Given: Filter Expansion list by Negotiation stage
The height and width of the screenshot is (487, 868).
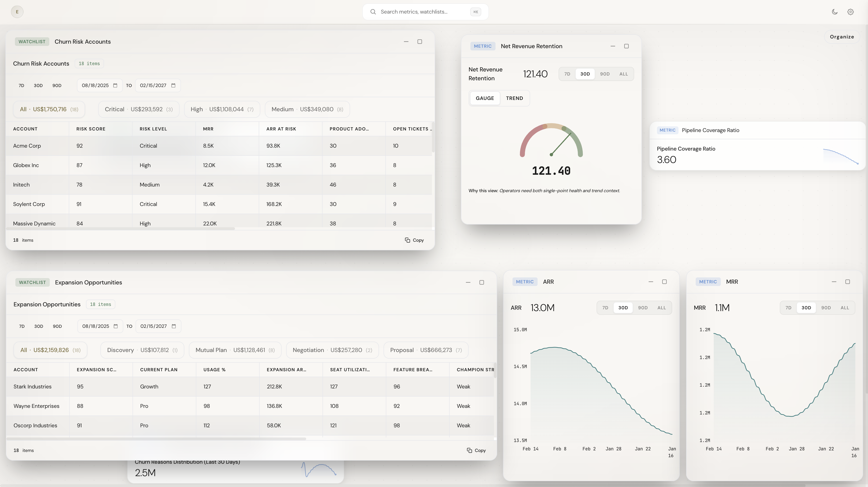Looking at the screenshot, I should tap(332, 350).
